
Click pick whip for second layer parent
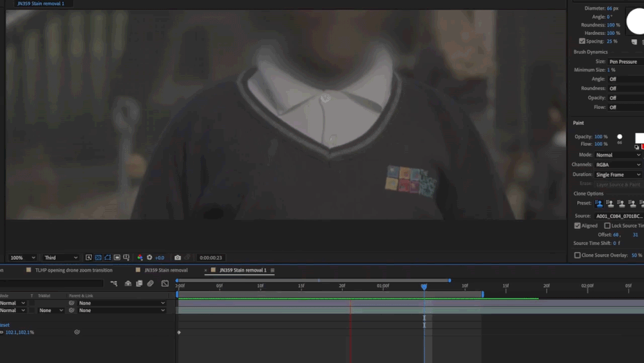tap(71, 310)
